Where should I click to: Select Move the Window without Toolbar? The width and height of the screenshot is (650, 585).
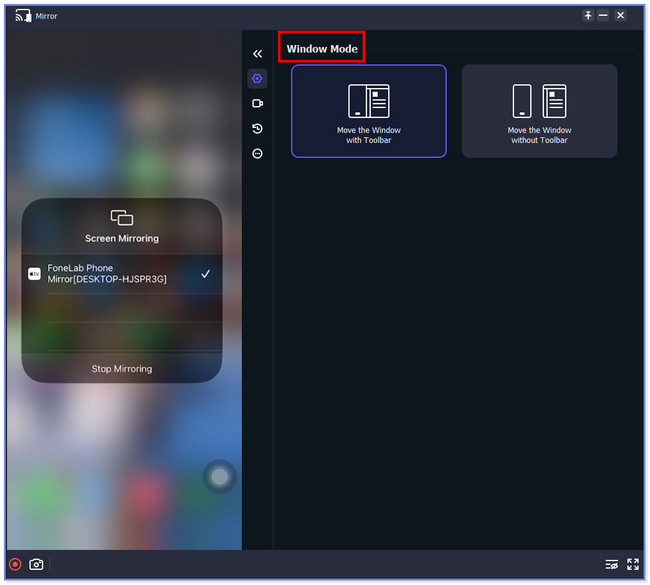(x=539, y=111)
